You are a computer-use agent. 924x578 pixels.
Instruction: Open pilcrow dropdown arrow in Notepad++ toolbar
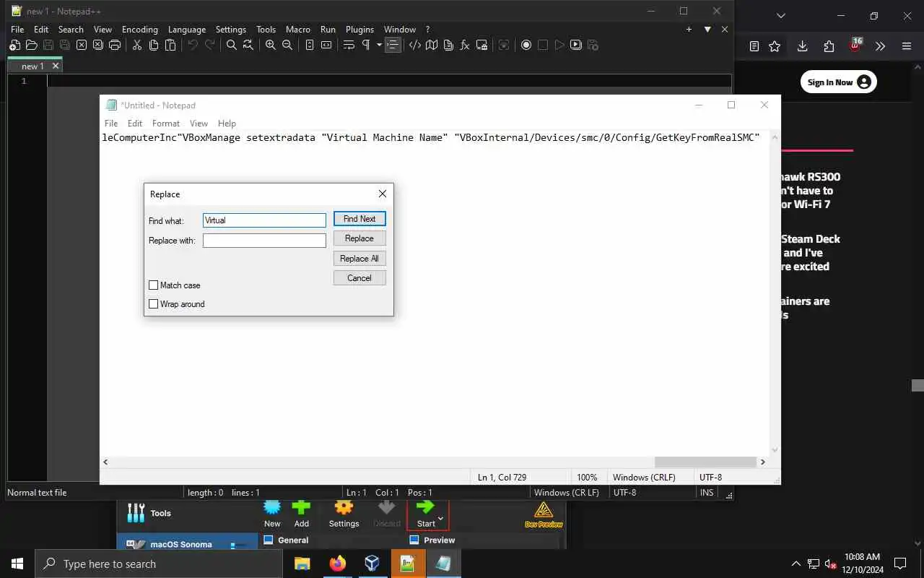pyautogui.click(x=379, y=45)
